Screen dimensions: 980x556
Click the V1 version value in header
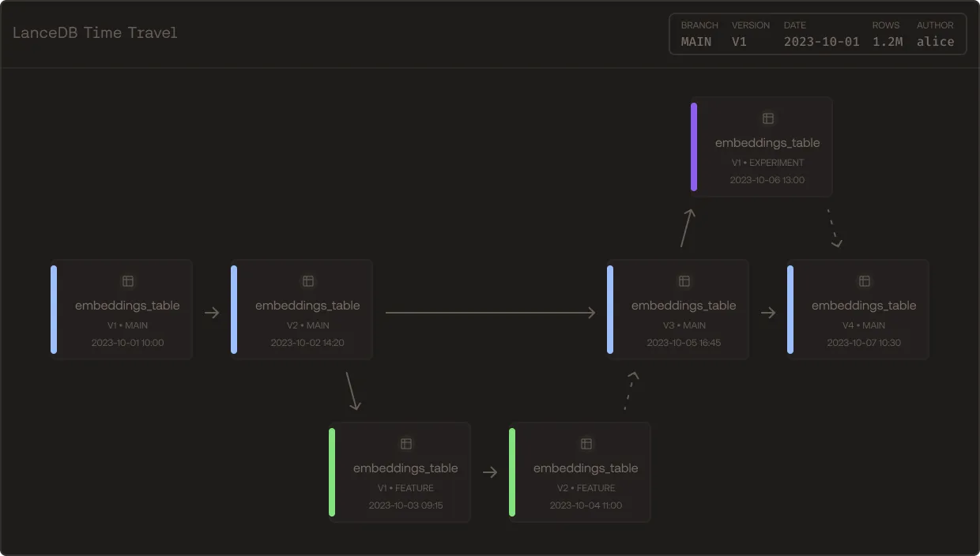coord(739,42)
